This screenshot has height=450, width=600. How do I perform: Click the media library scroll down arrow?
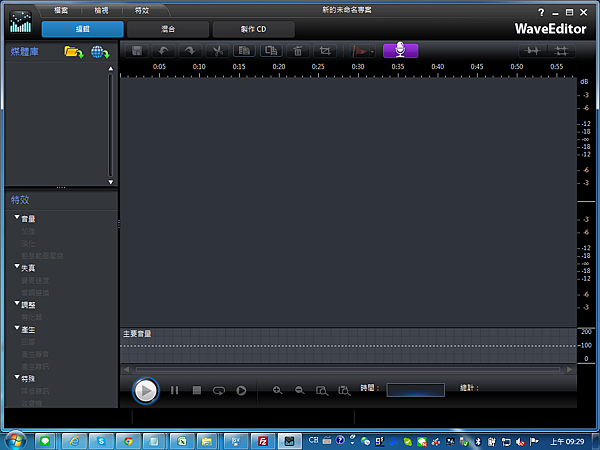(x=111, y=182)
